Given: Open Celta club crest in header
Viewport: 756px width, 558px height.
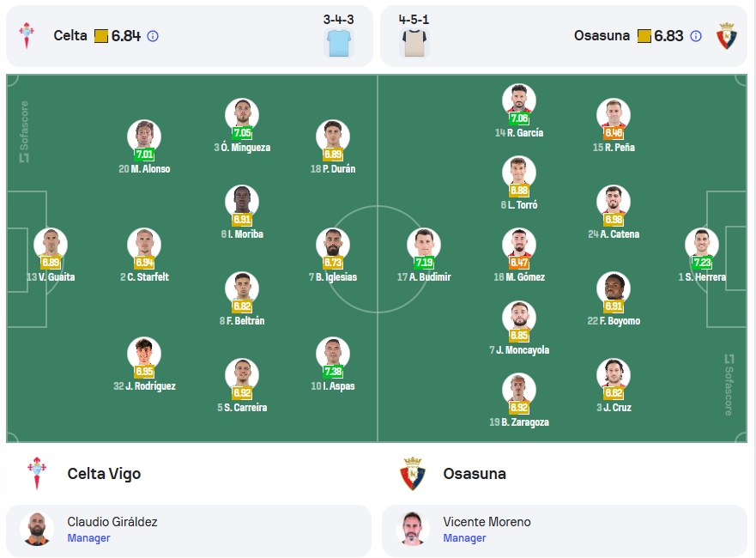Looking at the screenshot, I should click(x=27, y=36).
